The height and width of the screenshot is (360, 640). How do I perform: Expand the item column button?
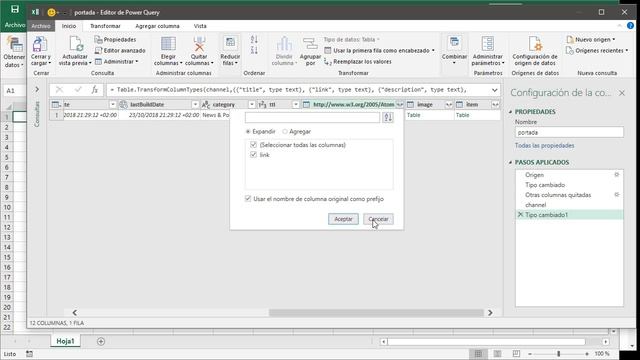point(495,105)
